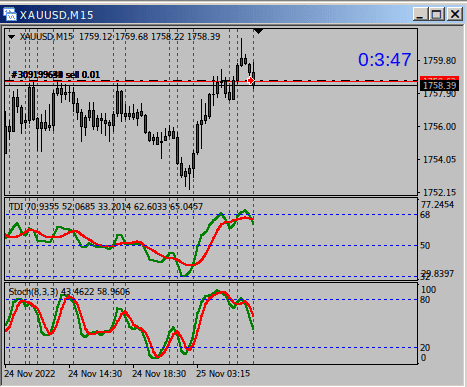This screenshot has height=387, width=467.
Task: Click the Stochastic level 20 label
Action: [425, 348]
